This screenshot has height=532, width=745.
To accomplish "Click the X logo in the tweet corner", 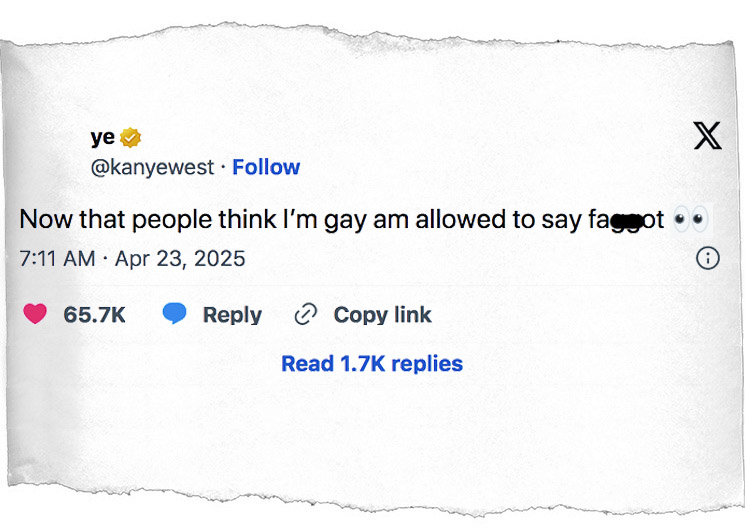I will [x=707, y=138].
